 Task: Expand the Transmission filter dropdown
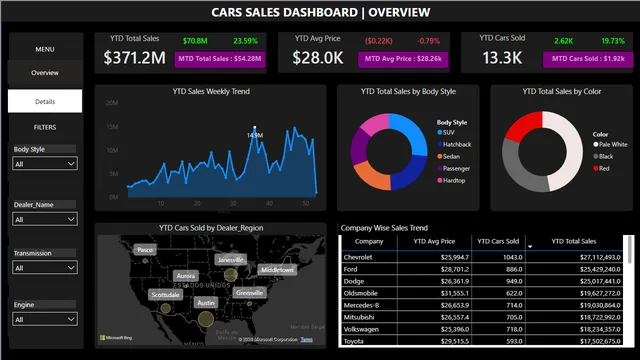pos(45,268)
